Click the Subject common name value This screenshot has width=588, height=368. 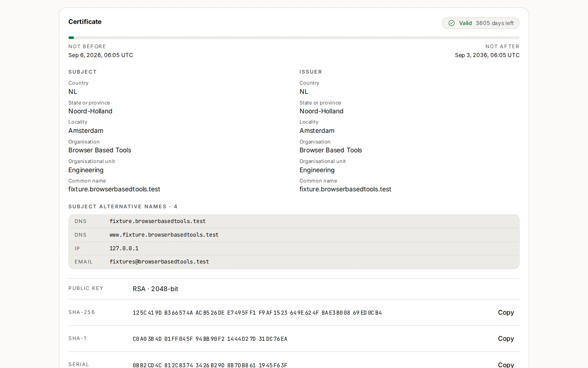click(114, 189)
